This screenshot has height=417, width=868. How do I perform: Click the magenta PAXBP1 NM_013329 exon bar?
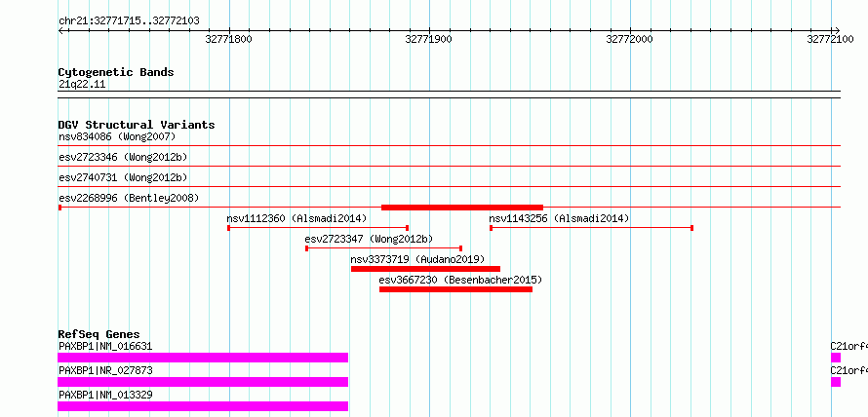pyautogui.click(x=203, y=406)
